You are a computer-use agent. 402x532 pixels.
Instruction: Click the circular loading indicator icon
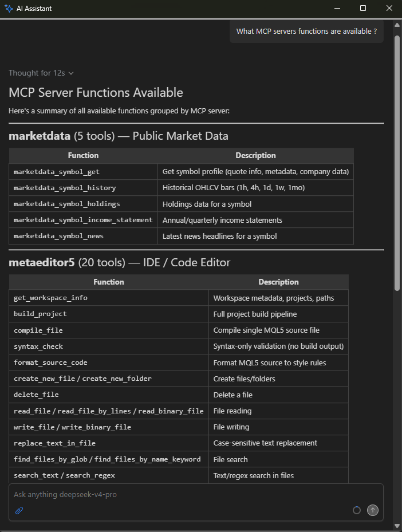click(357, 510)
